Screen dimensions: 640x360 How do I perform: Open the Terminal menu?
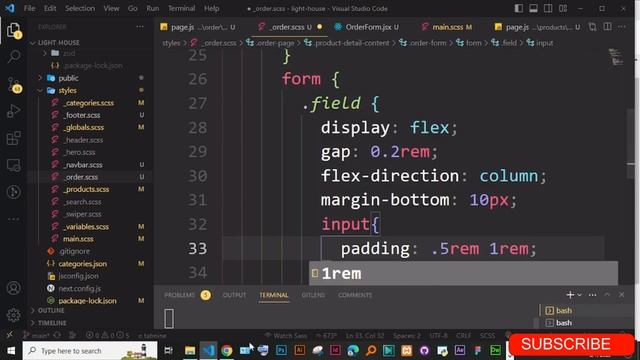click(181, 8)
